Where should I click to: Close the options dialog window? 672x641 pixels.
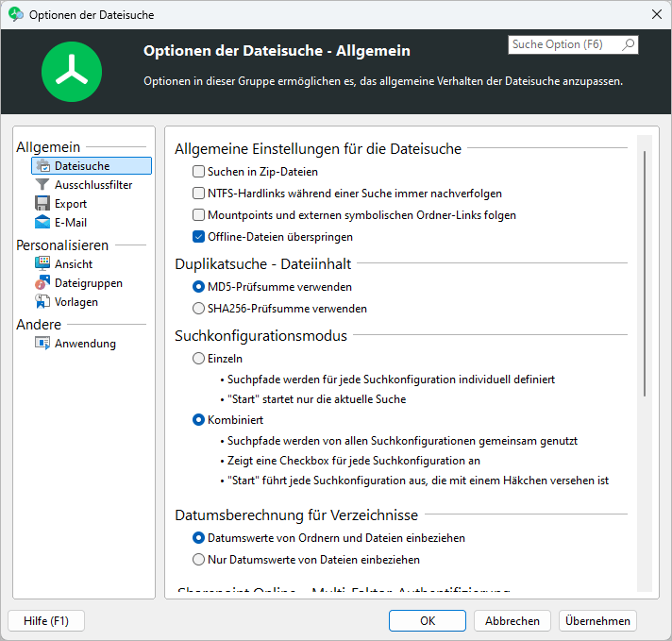[x=657, y=14]
